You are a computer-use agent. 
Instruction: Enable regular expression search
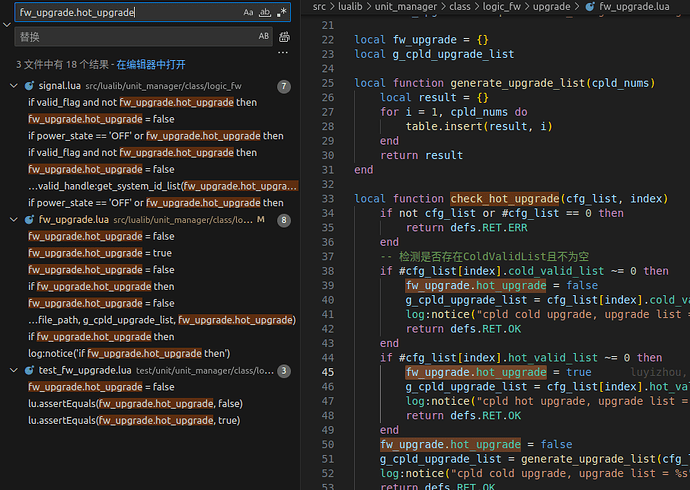(x=282, y=13)
